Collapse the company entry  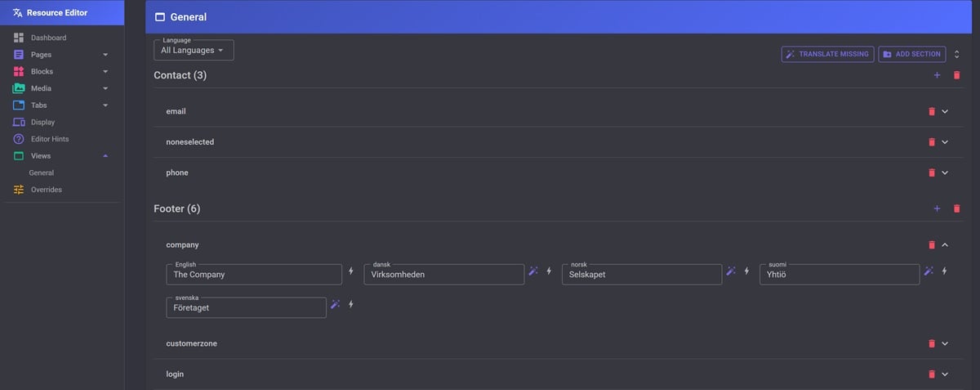point(945,245)
